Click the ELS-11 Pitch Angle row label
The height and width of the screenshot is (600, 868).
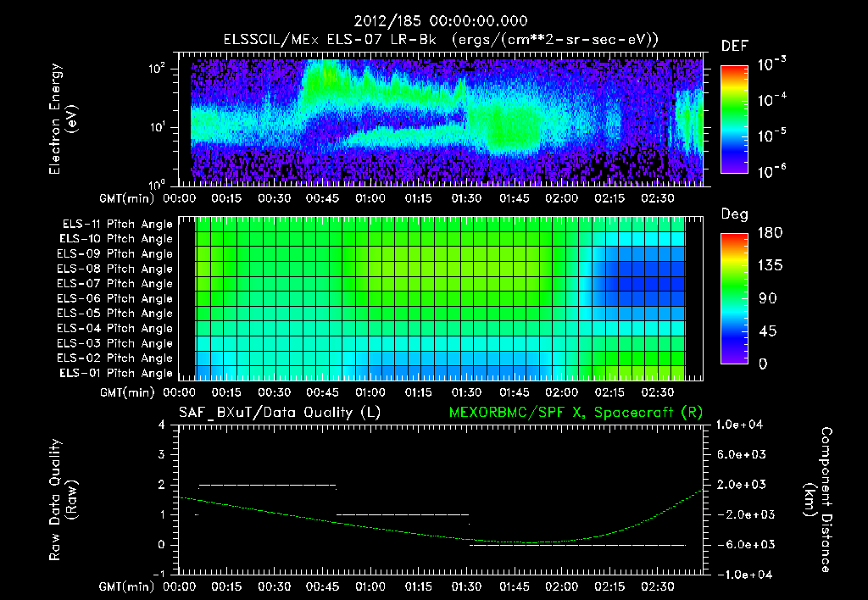(117, 225)
